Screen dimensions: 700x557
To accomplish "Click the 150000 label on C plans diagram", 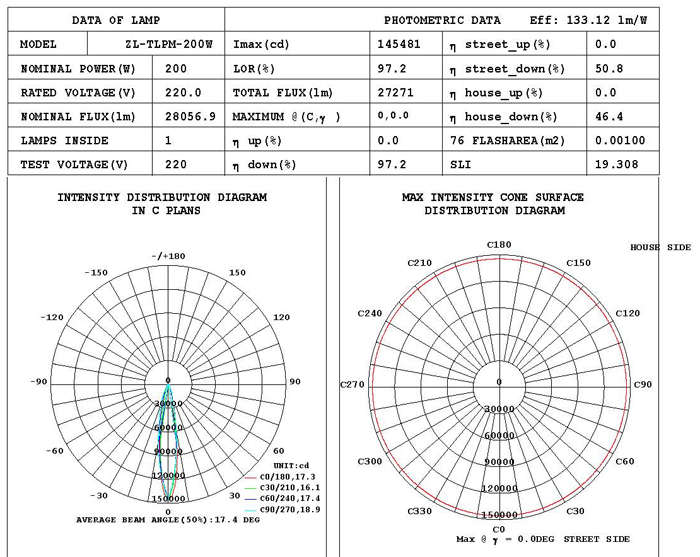I will (x=168, y=499).
